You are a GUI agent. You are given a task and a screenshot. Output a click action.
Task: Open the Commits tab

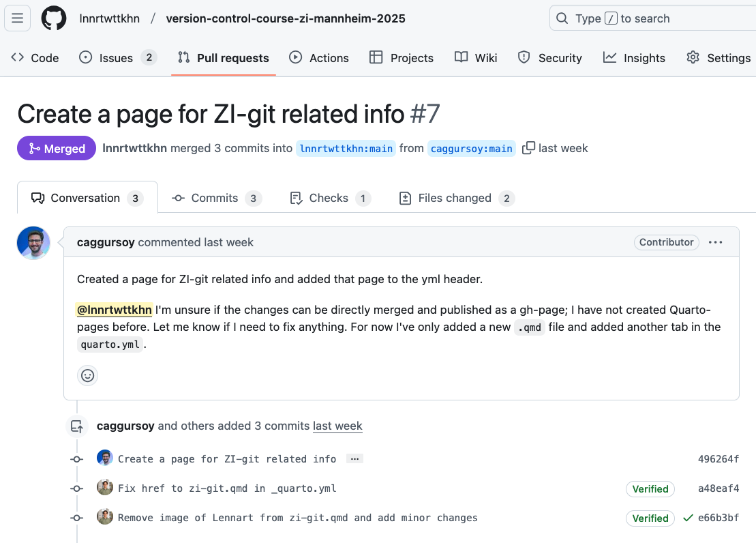point(215,198)
